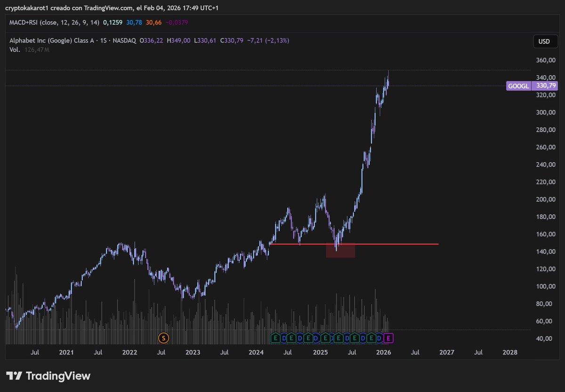Select the red shaded rectangle drawing

tap(340, 250)
